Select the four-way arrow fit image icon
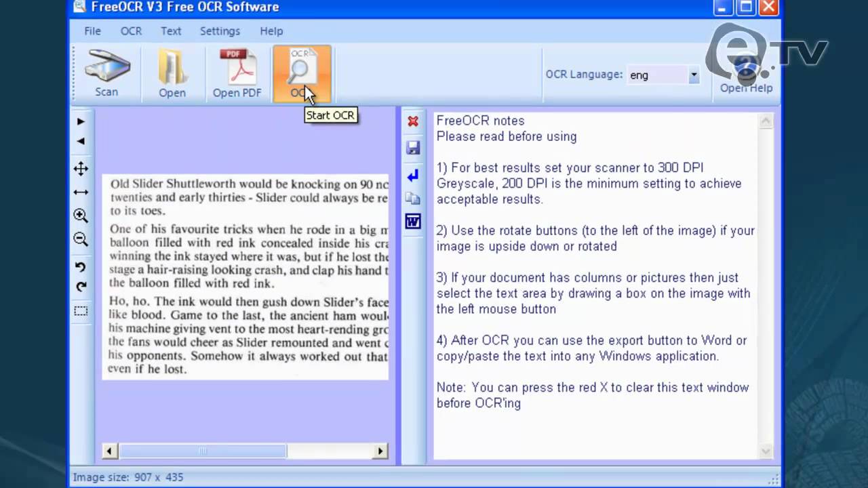 point(81,169)
